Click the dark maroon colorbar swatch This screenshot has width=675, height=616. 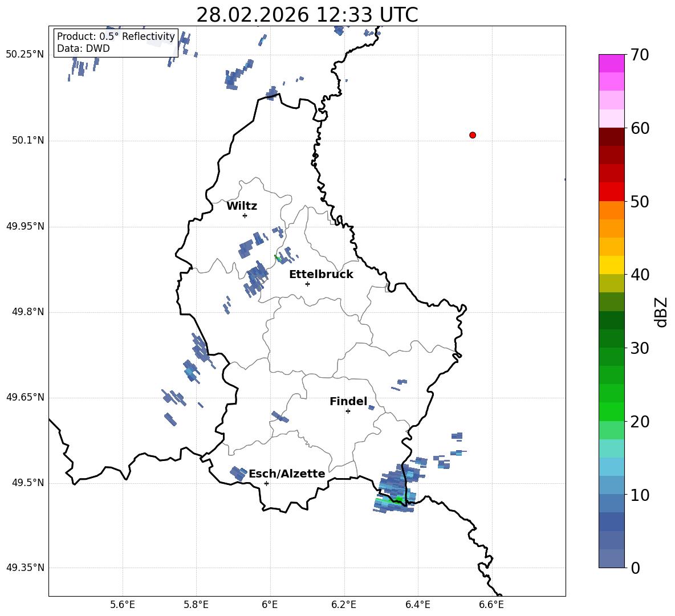pyautogui.click(x=611, y=137)
